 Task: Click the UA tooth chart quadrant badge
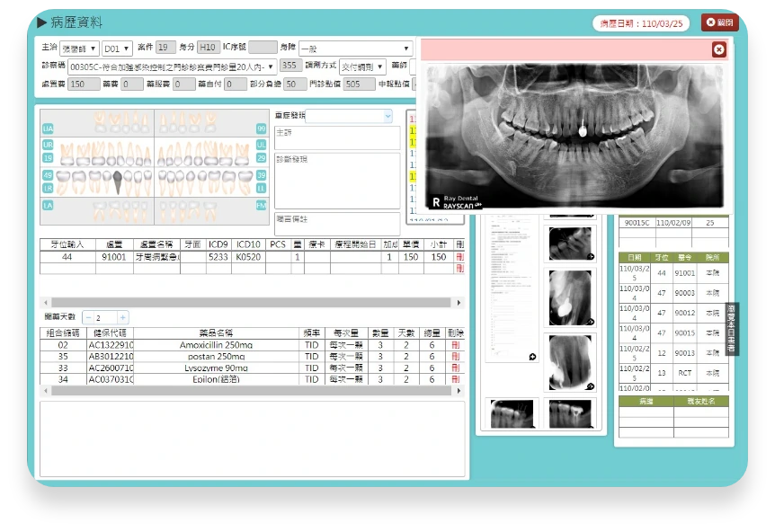pos(48,129)
